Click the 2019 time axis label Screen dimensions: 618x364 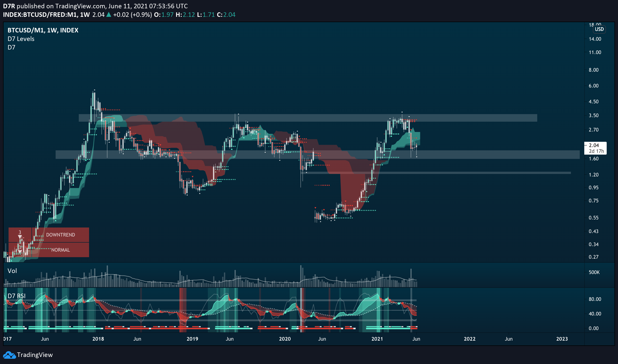(192, 339)
